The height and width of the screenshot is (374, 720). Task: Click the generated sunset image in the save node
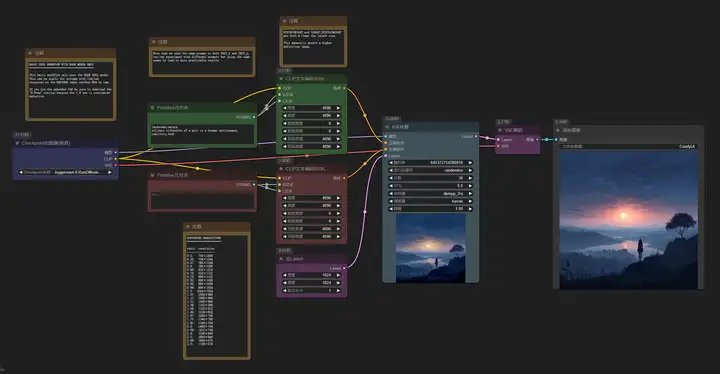point(629,220)
